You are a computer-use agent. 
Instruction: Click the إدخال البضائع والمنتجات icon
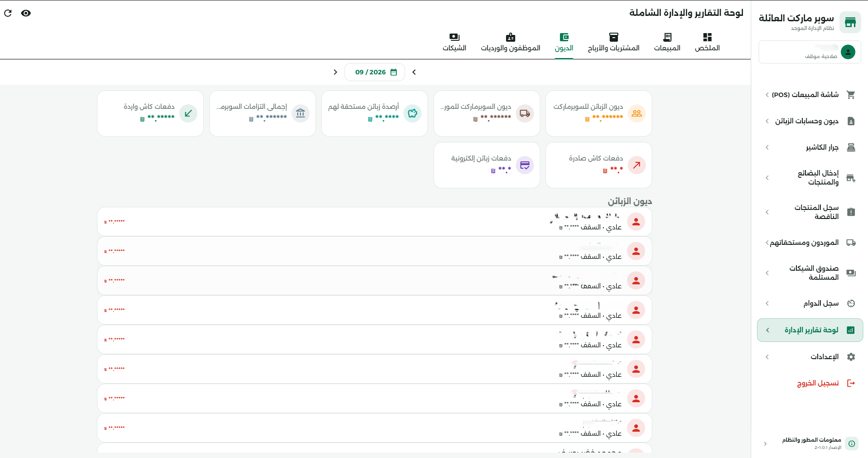pyautogui.click(x=851, y=178)
